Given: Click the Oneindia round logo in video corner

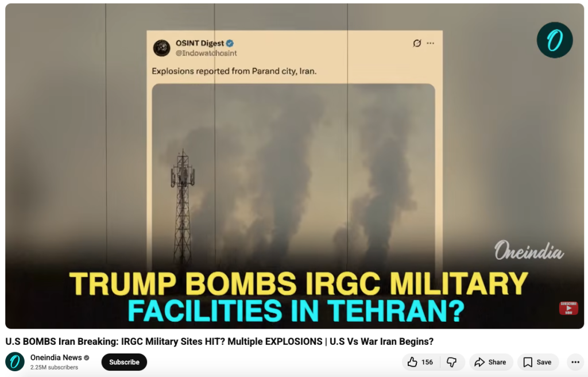Looking at the screenshot, I should [x=555, y=40].
